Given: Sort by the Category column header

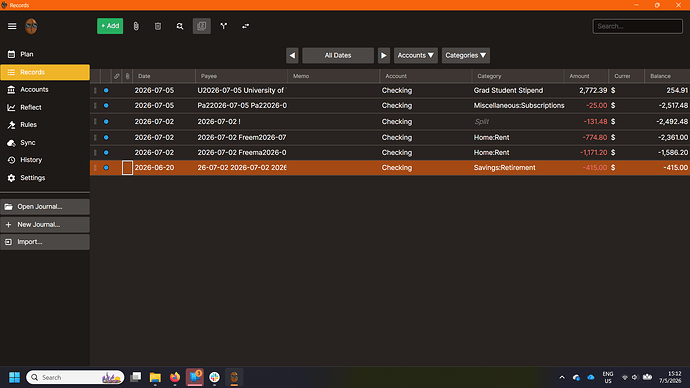Looking at the screenshot, I should coord(518,76).
